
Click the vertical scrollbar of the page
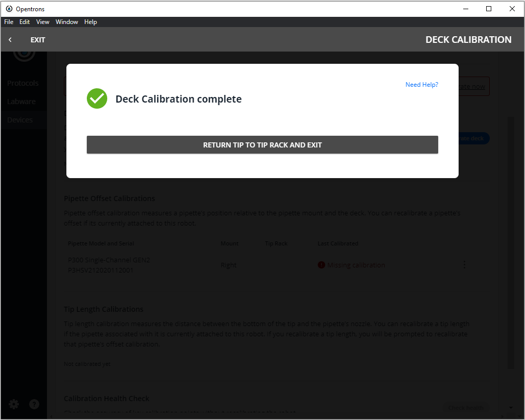511,242
